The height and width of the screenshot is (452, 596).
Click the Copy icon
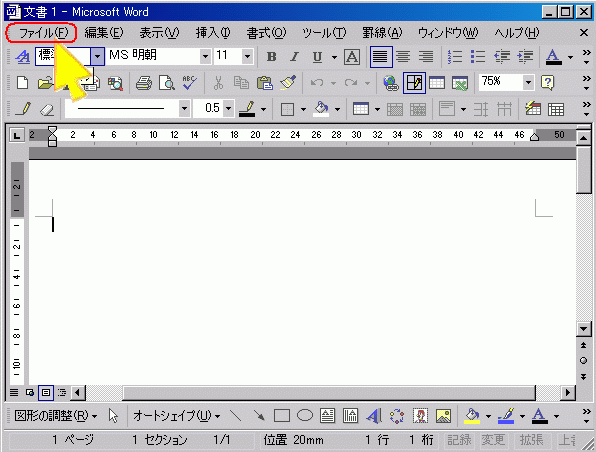coord(241,82)
